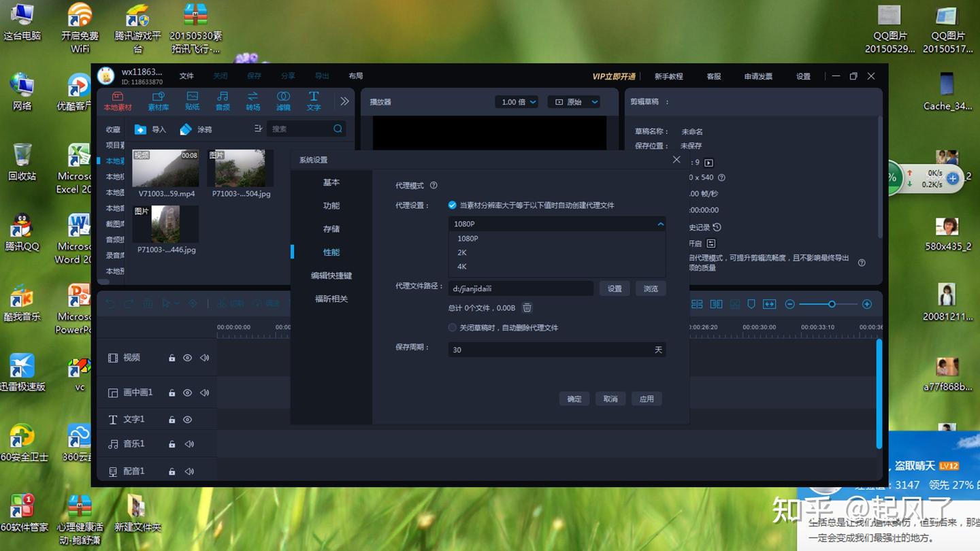Open the 转场 transitions icon
This screenshot has width=980, height=551.
252,97
